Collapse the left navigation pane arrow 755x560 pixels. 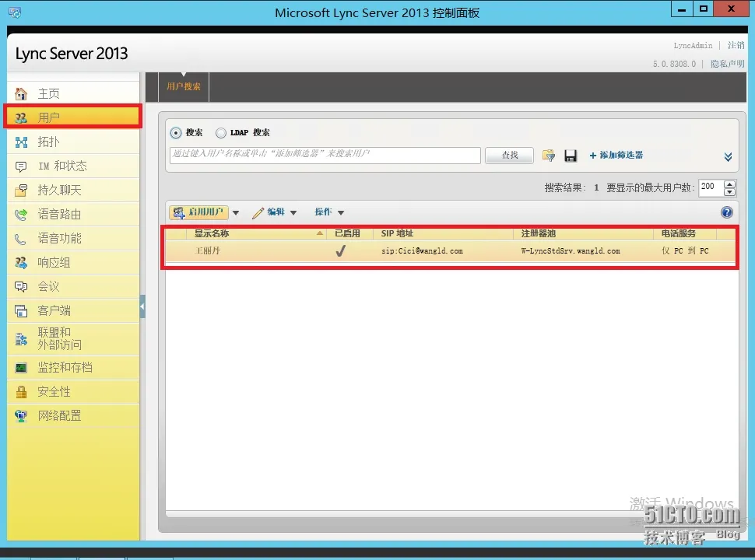[142, 306]
